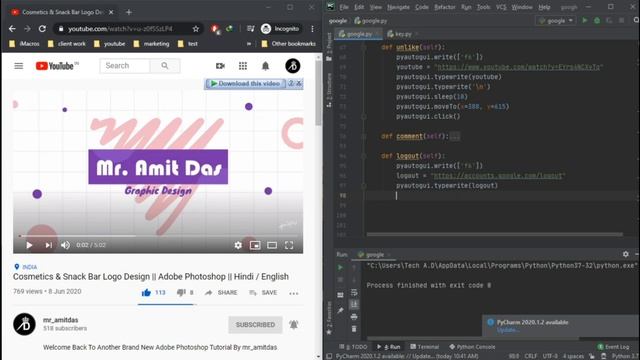
Task: Open the YouTube create video camera icon
Action: (x=220, y=66)
